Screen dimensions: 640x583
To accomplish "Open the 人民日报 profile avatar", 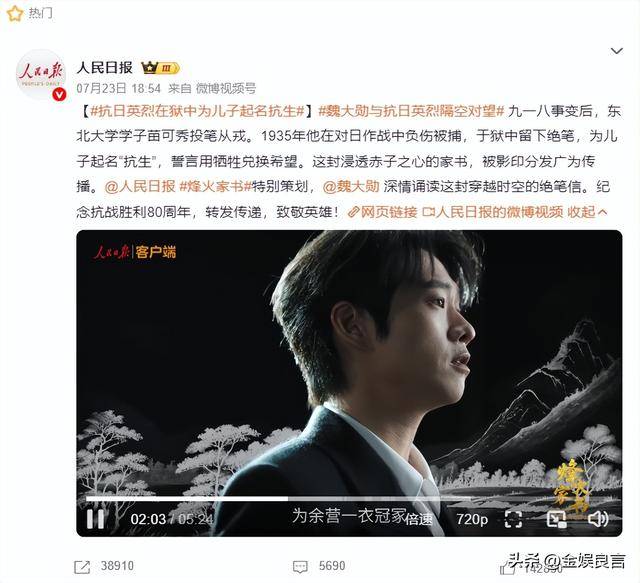I will coord(41,74).
